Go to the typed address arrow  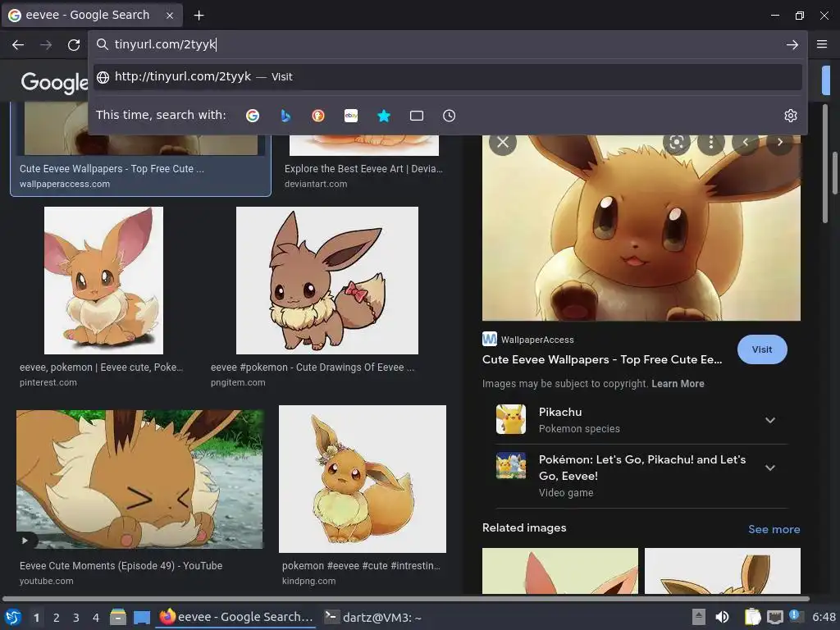tap(792, 45)
